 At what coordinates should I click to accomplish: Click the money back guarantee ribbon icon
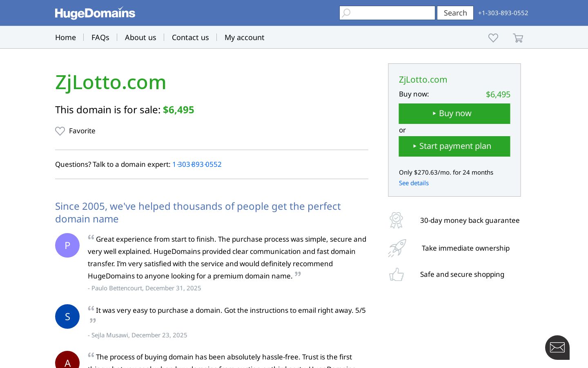396,220
